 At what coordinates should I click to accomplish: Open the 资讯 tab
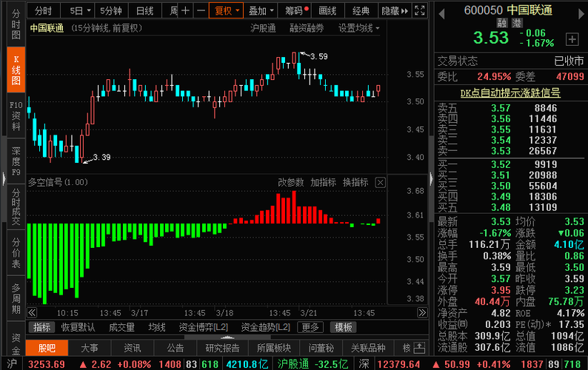[x=133, y=348]
